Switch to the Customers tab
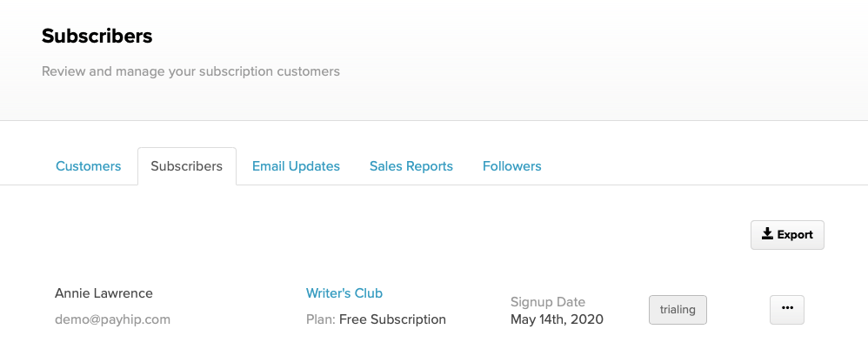Image resolution: width=868 pixels, height=356 pixels. click(89, 166)
